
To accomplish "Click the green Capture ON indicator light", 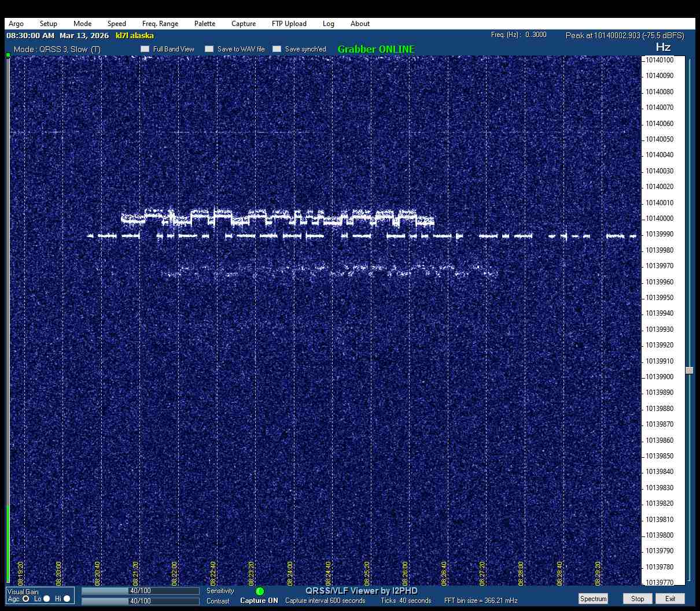I will (x=260, y=591).
